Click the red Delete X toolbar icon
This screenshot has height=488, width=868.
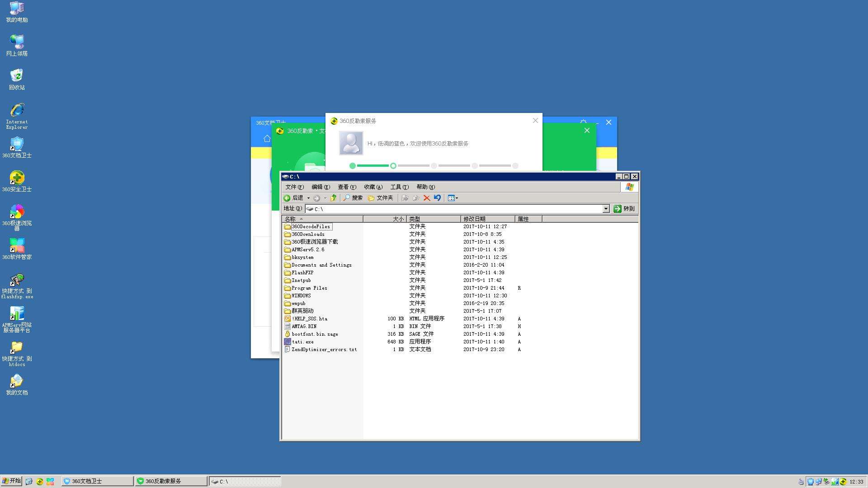click(x=426, y=198)
